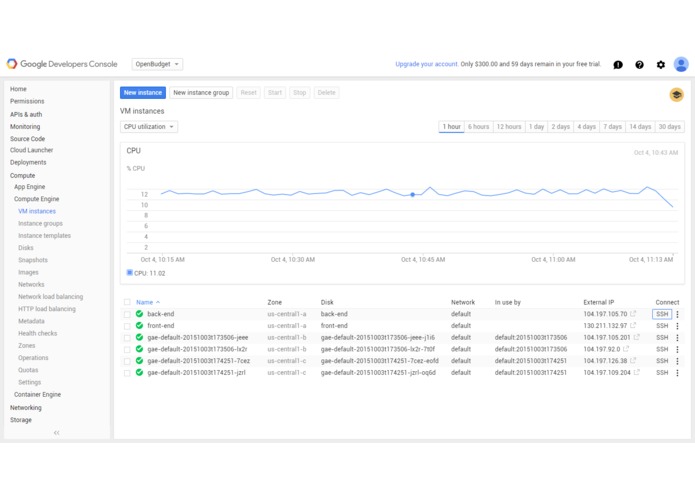Open external IP link icon for 104.197.126.38
Viewport: 695px width, 494px height.
click(x=633, y=361)
